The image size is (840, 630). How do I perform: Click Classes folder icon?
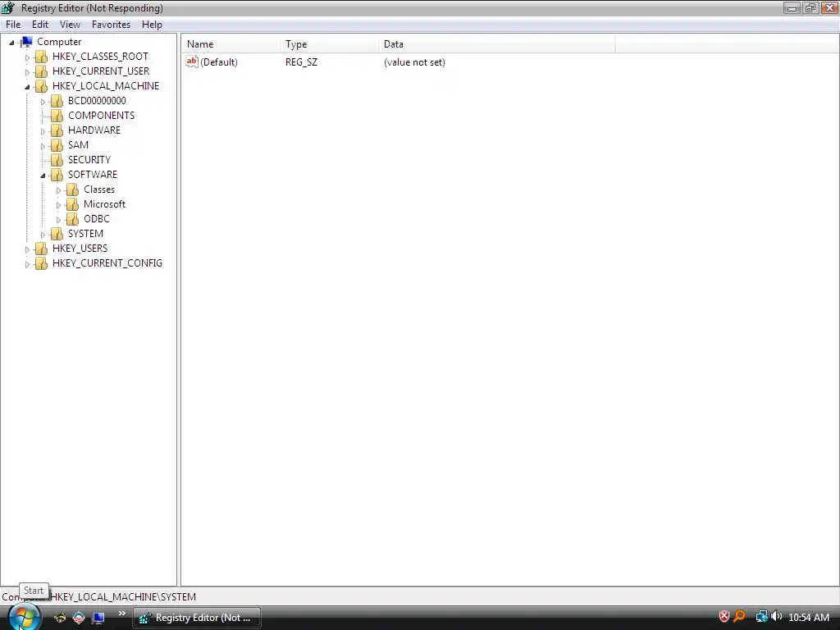(72, 189)
